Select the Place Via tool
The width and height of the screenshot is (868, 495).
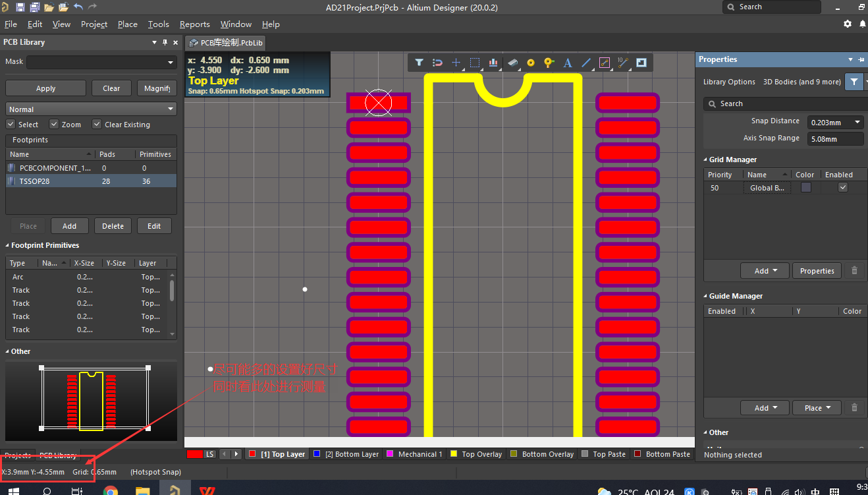549,63
